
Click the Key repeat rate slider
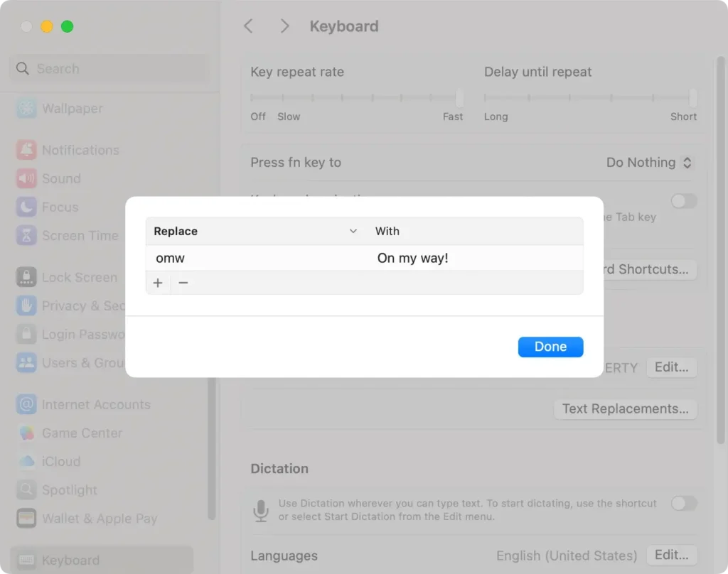356,97
